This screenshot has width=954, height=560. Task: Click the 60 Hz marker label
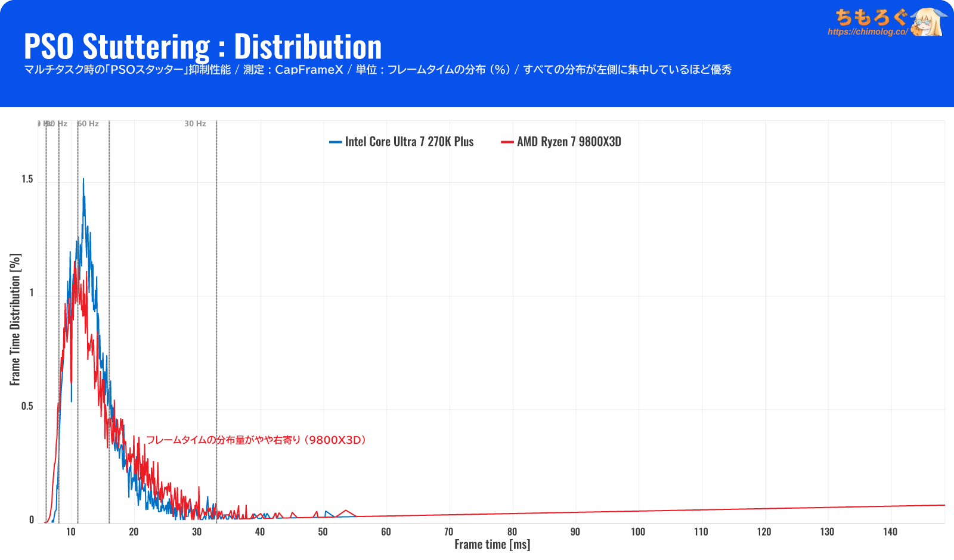88,124
